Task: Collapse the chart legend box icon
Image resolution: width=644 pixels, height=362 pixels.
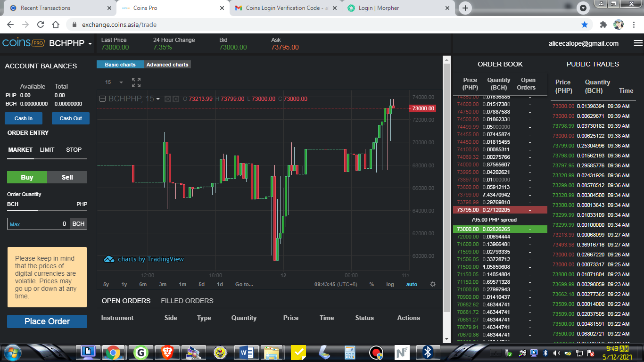Action: 102,99
